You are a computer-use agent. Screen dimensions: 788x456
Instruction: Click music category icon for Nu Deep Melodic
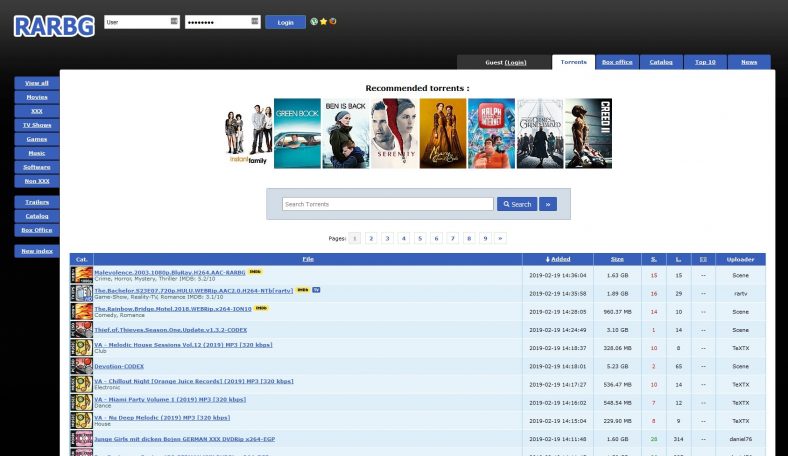click(x=81, y=420)
